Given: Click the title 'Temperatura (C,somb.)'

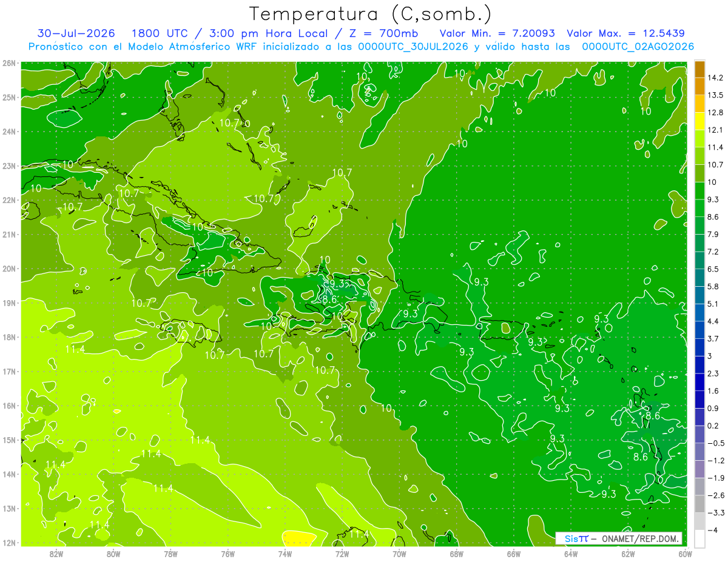Looking at the screenshot, I should tap(371, 14).
